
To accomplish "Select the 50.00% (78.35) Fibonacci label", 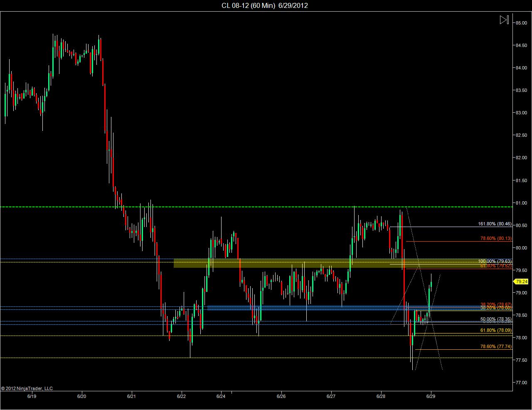I will 496,319.
